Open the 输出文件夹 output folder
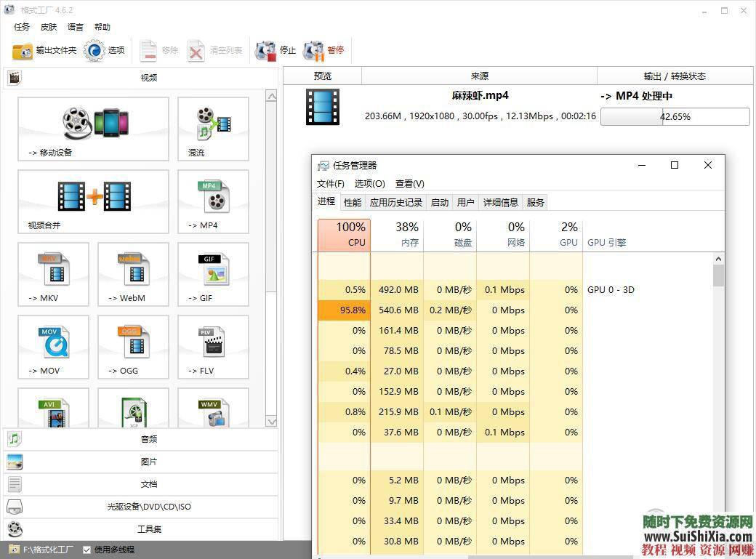756x559 pixels. pyautogui.click(x=44, y=50)
